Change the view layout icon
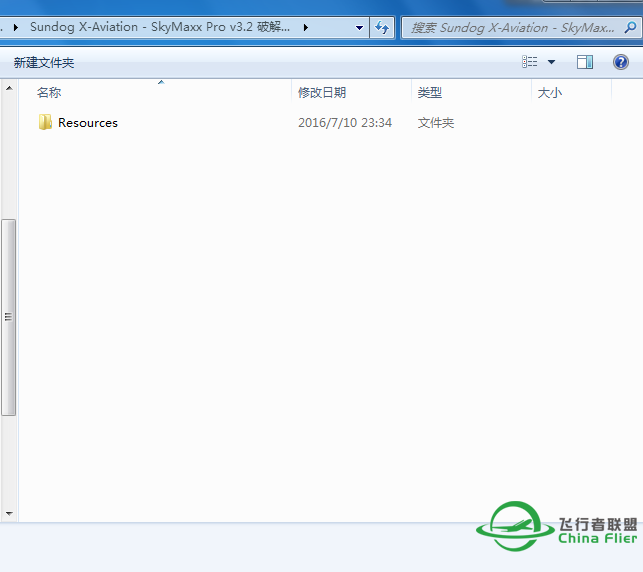Image resolution: width=643 pixels, height=572 pixels. [529, 62]
